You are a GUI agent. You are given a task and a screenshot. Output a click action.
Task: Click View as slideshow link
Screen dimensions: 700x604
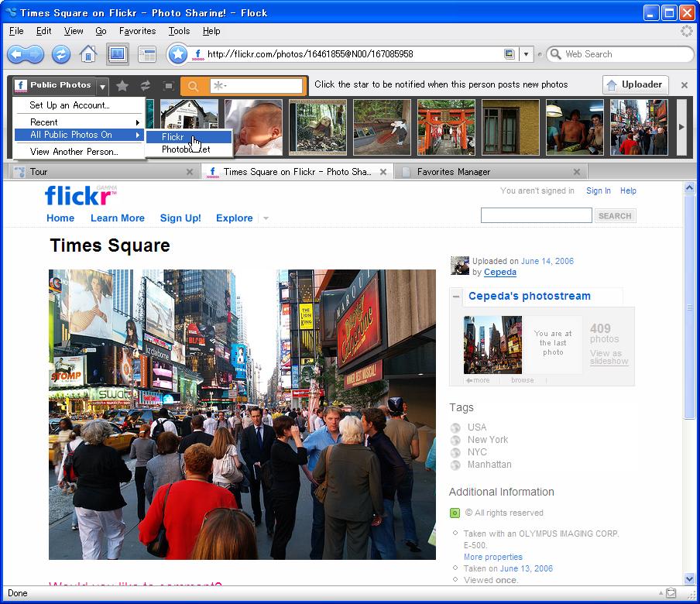[609, 357]
